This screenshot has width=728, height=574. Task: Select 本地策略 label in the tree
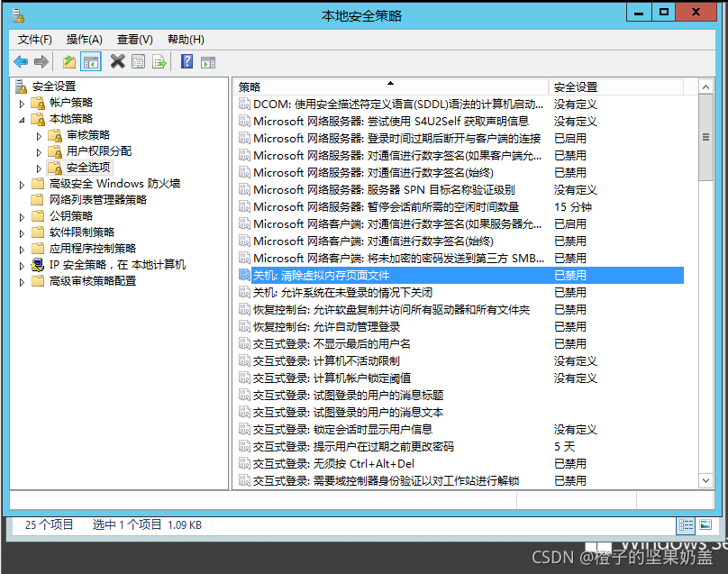pyautogui.click(x=71, y=119)
